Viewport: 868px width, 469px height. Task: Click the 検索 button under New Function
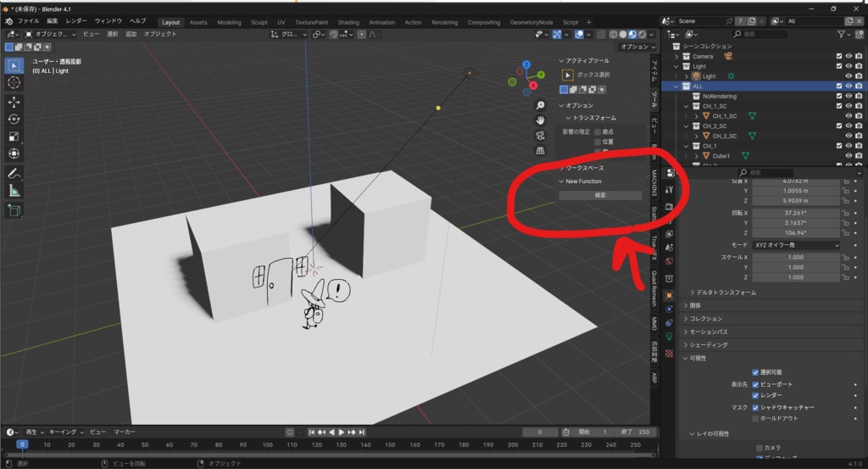(601, 195)
